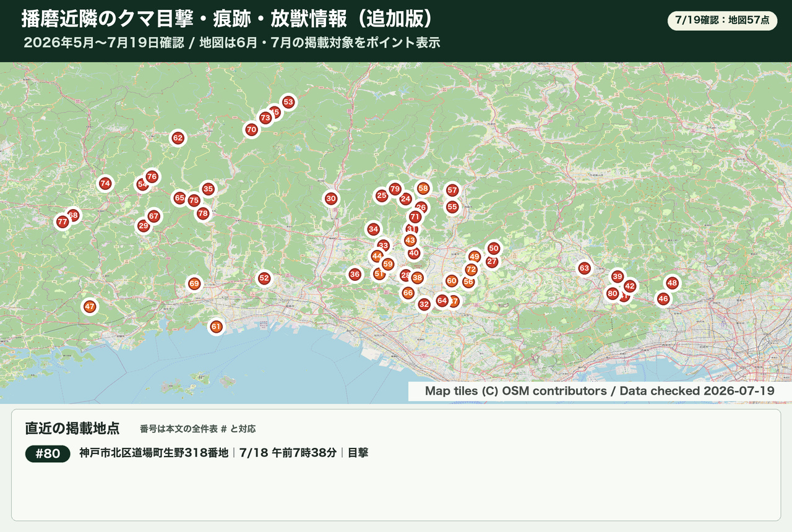This screenshot has width=792, height=532.
Task: Click map marker 33
Action: pyautogui.click(x=384, y=246)
